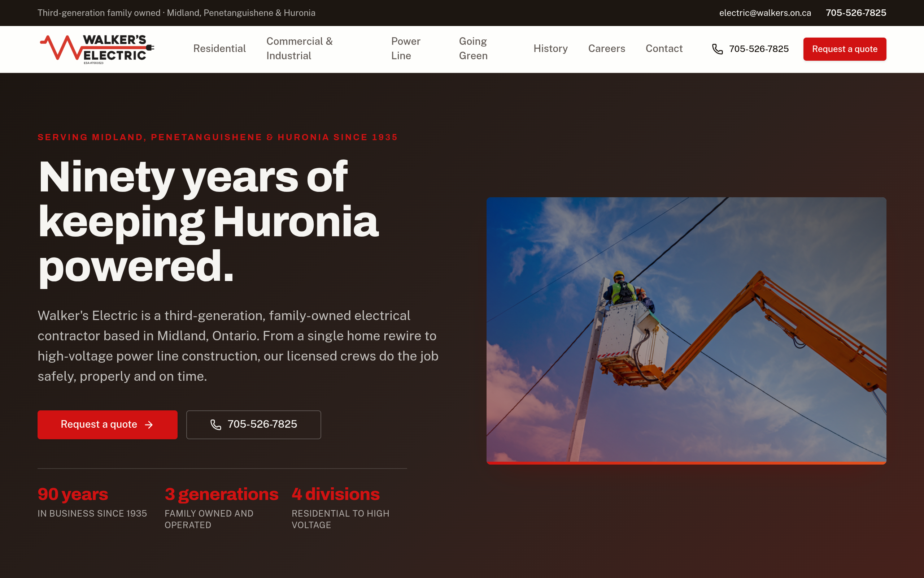The image size is (924, 578).
Task: Open the Careers page
Action: (607, 48)
